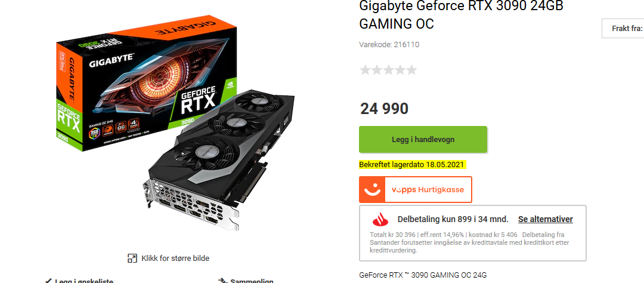Click the checkmark icon beside Legg i ønskeliste
The width and height of the screenshot is (644, 283).
[48, 281]
